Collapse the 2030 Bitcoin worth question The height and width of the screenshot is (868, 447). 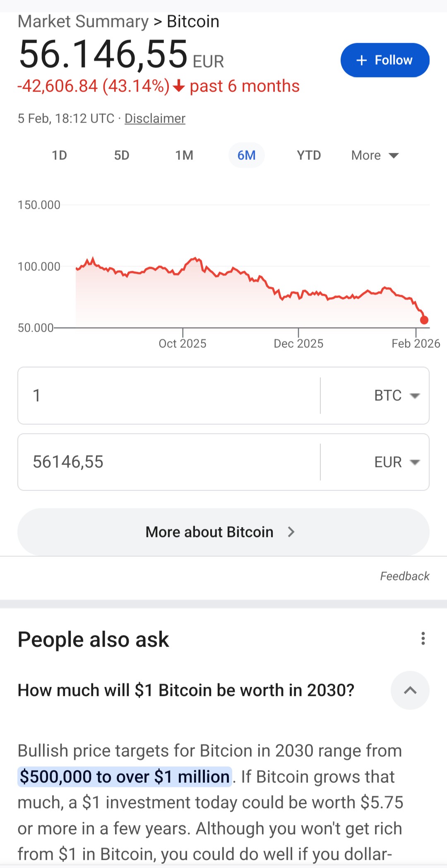coord(410,690)
